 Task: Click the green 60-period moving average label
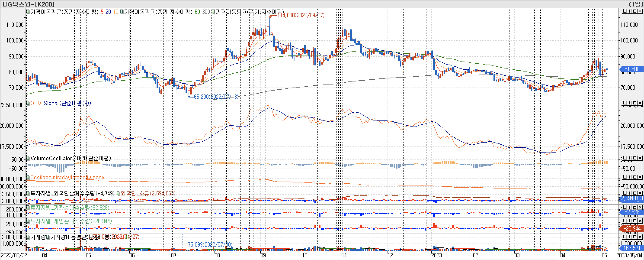(197, 12)
